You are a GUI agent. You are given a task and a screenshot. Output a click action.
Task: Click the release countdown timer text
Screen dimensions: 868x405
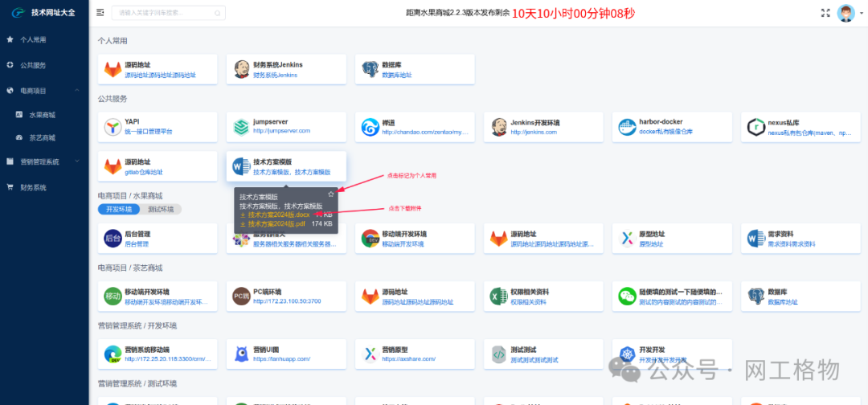573,14
